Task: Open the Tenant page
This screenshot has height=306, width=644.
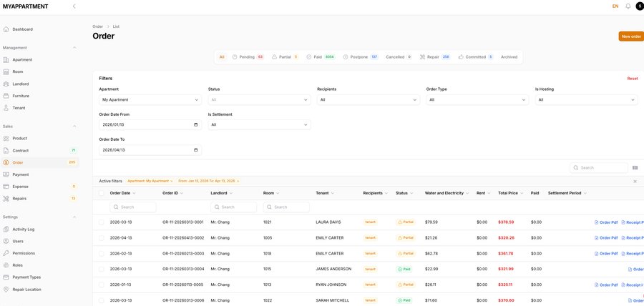Action: pos(19,108)
